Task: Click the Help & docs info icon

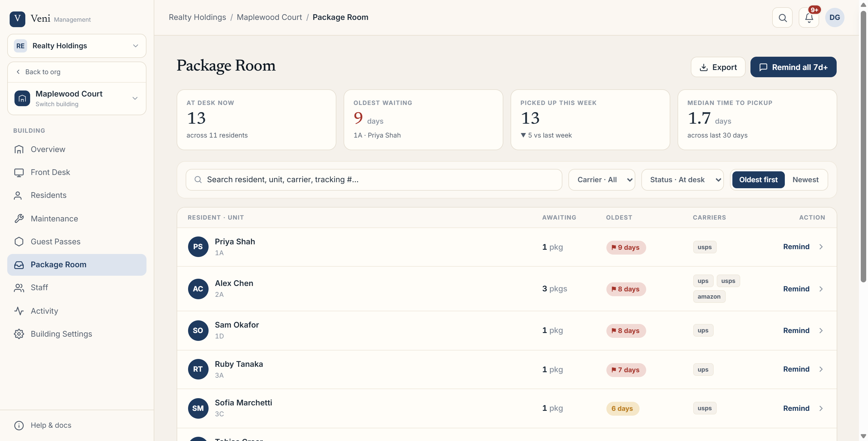Action: (19, 425)
